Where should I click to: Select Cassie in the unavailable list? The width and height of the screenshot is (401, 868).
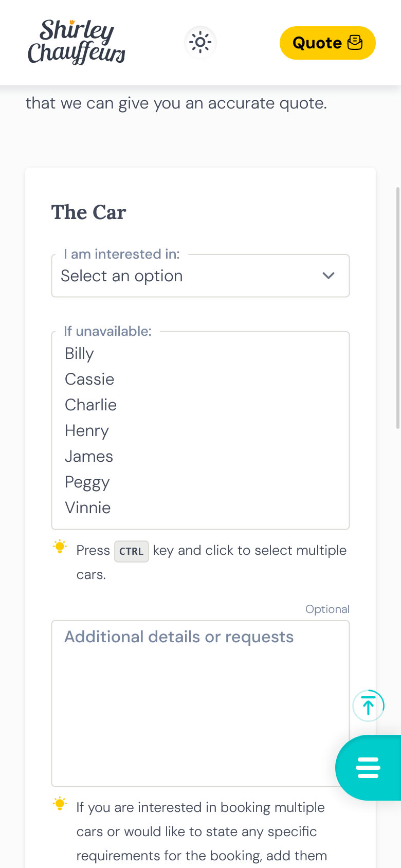(x=89, y=379)
